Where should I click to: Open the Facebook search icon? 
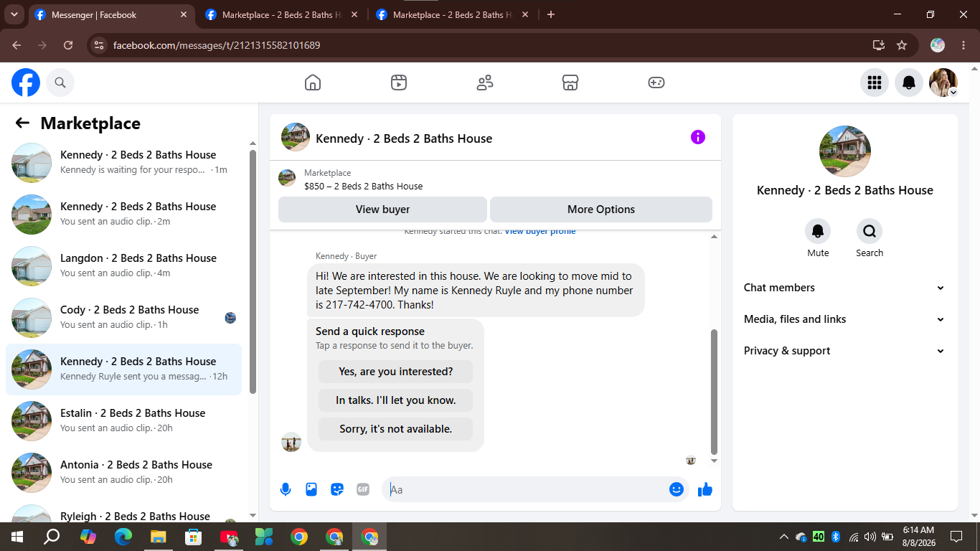click(60, 83)
